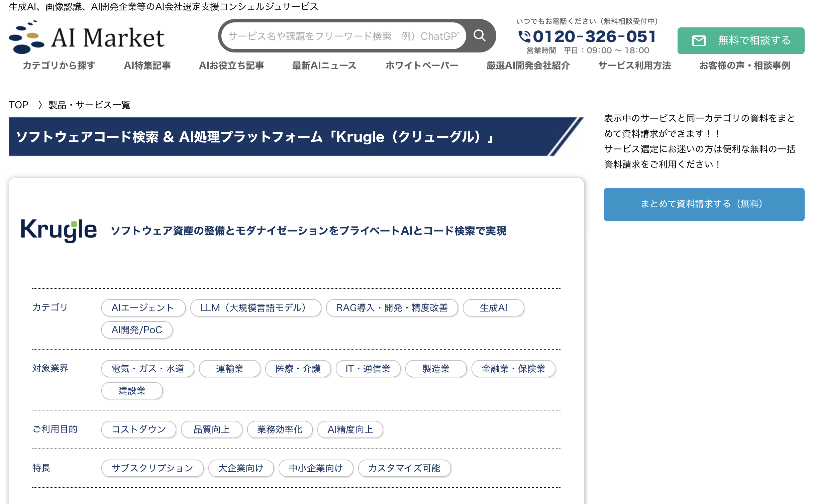Click 大企業向け feature tag
Image resolution: width=814 pixels, height=504 pixels.
click(x=241, y=468)
